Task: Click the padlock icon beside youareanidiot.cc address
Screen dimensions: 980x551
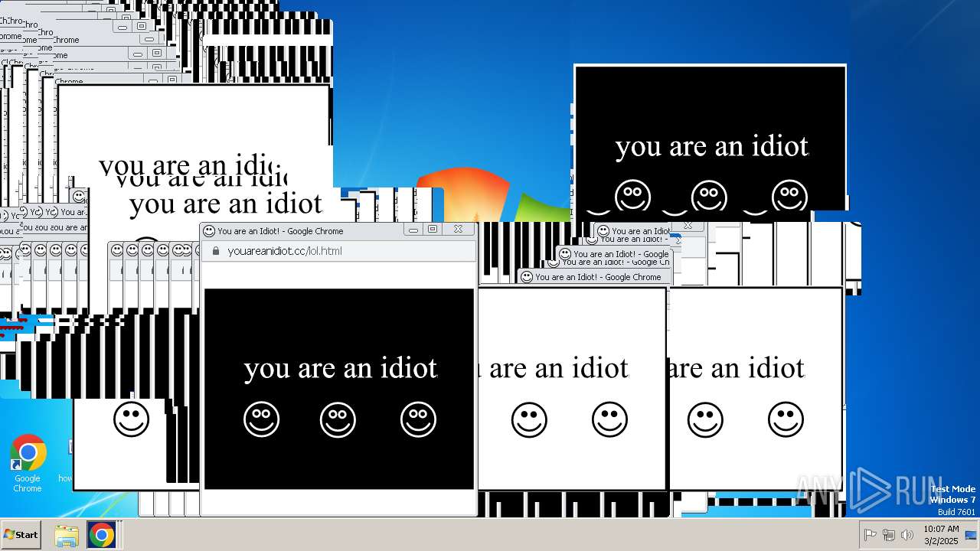Action: coord(216,251)
